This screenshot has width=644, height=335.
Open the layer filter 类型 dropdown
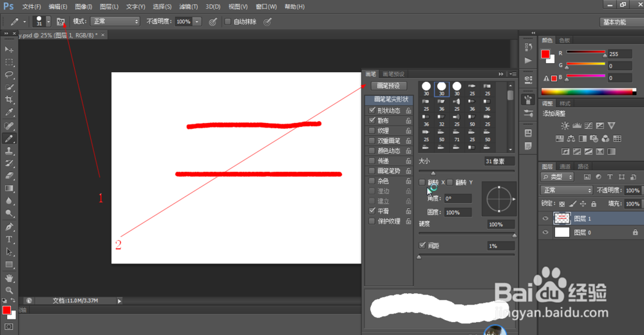pyautogui.click(x=557, y=177)
